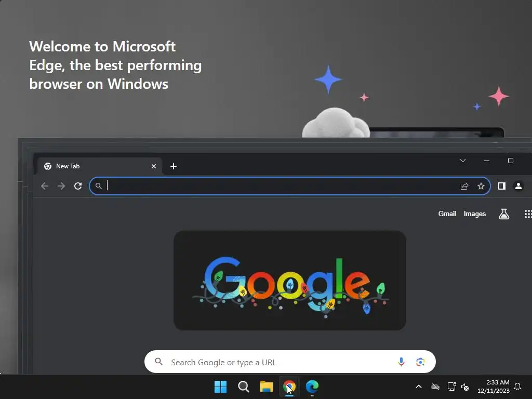Screen dimensions: 532x399
Task: Click the magnifier in the Google search box
Action: tap(159, 362)
